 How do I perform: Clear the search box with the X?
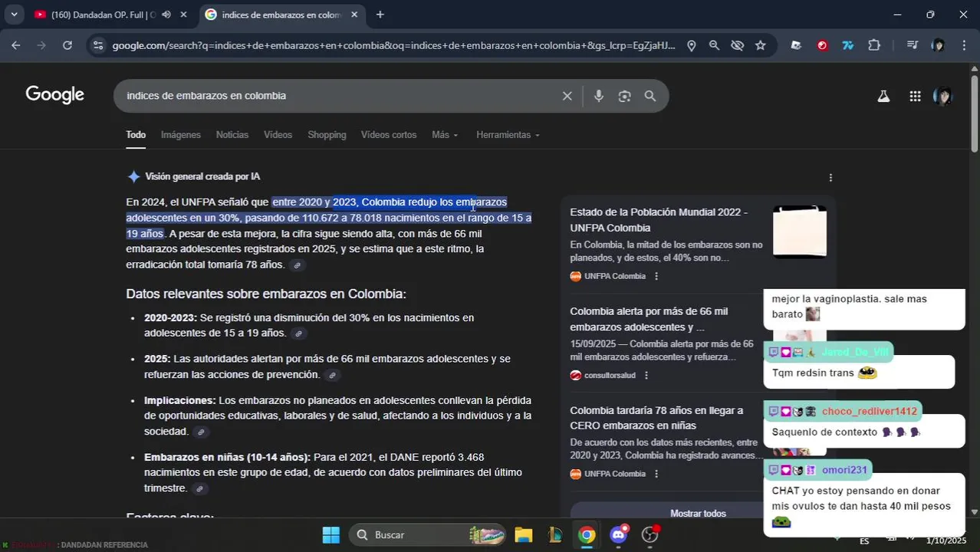tap(567, 96)
